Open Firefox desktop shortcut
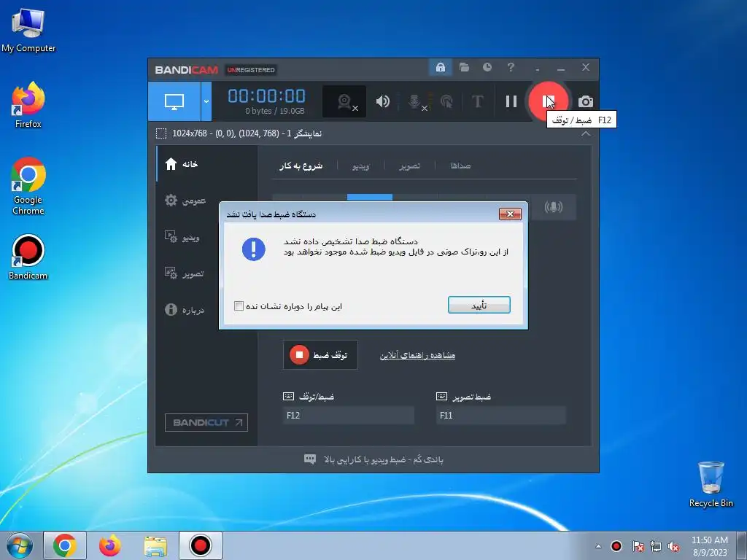Screen dimensions: 747x560 click(x=28, y=105)
